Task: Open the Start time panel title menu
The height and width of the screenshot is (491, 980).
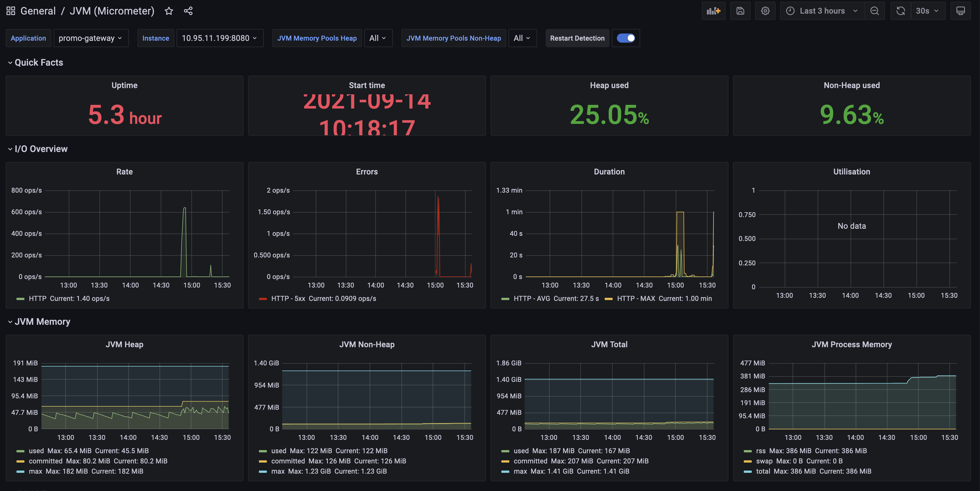Action: coord(367,85)
